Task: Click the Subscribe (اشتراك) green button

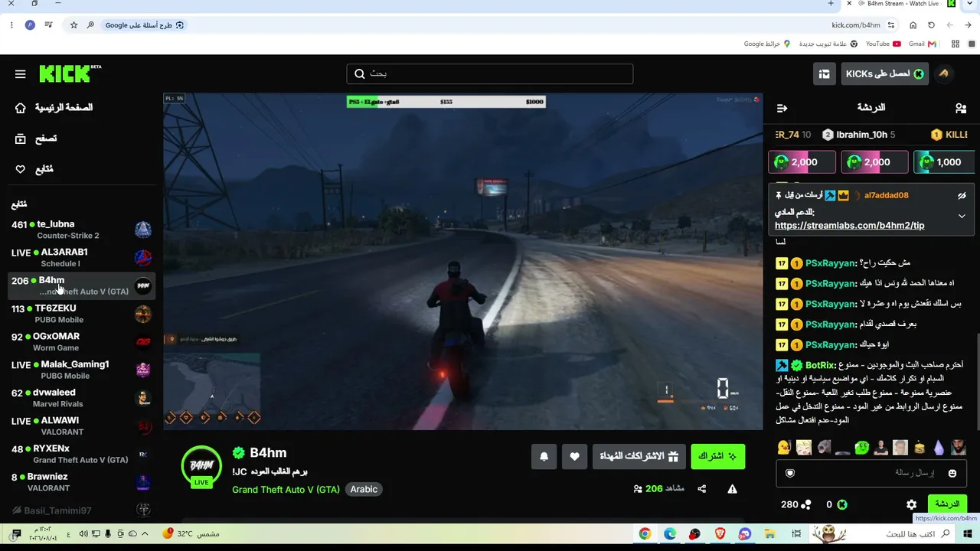Action: [x=717, y=456]
